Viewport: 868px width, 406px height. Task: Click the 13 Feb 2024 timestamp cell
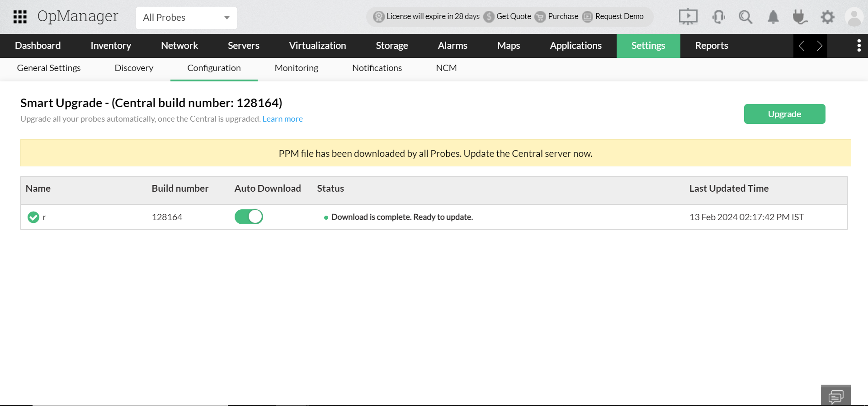point(746,217)
